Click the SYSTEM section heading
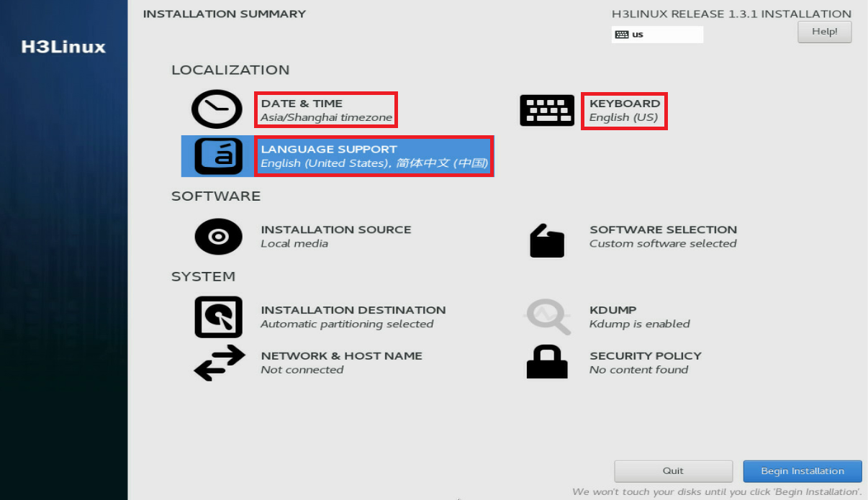Screen dimensions: 868x500 pos(204,277)
